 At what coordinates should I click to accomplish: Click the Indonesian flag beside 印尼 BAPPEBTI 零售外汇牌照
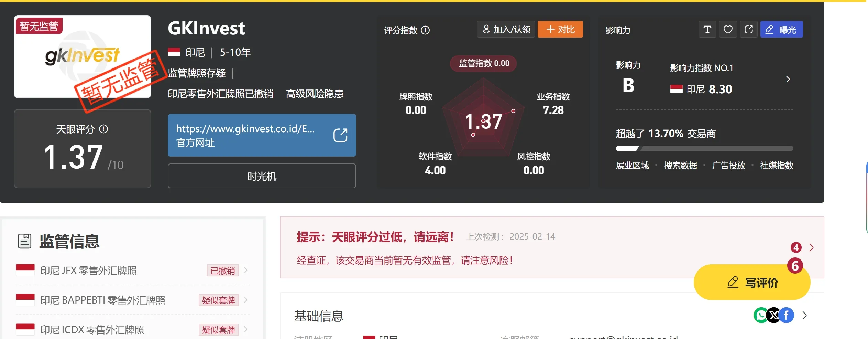tap(25, 300)
